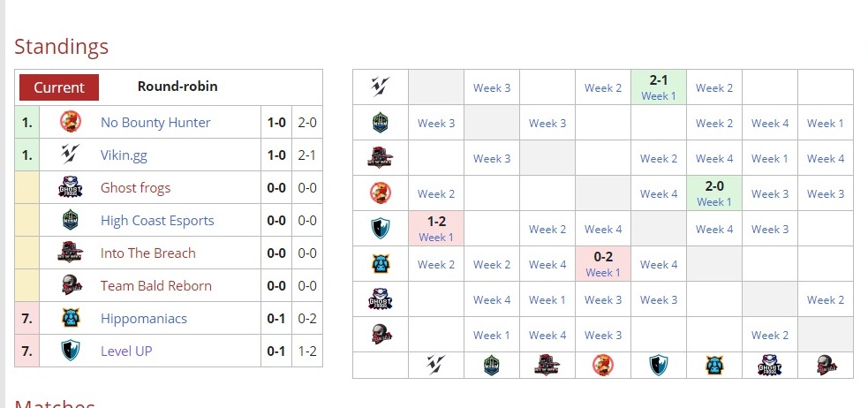Open the No Bounty Hunter team link
The height and width of the screenshot is (408, 868).
coord(155,123)
